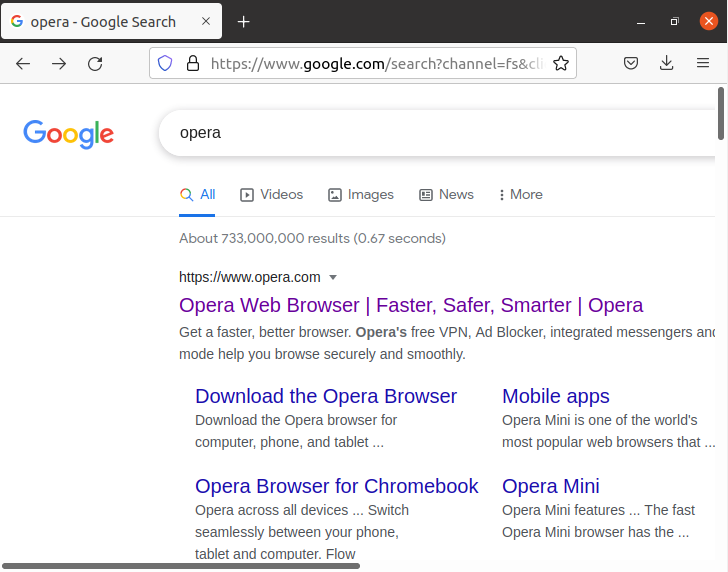The width and height of the screenshot is (728, 572).
Task: Expand the More search options
Action: pos(520,195)
